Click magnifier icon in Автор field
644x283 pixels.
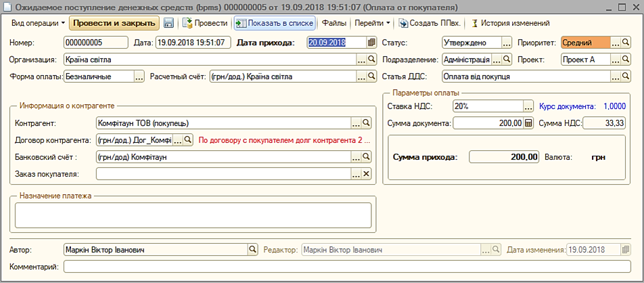click(253, 250)
